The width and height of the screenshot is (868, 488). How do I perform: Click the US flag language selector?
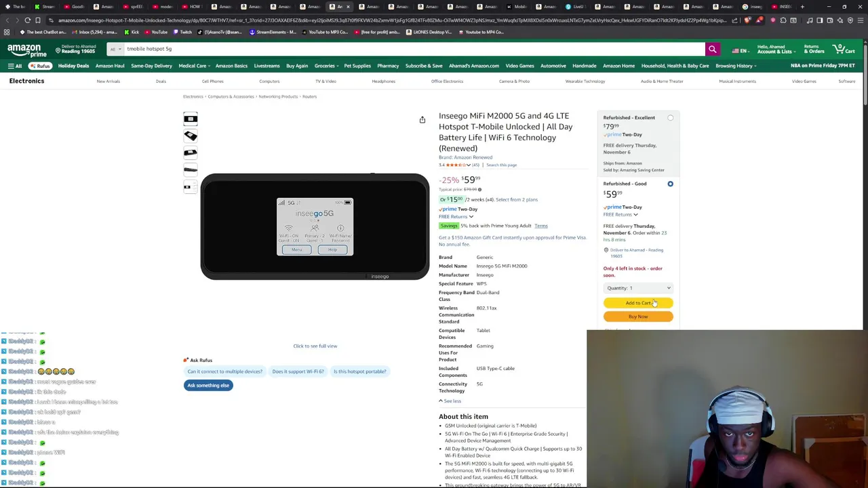click(x=739, y=51)
